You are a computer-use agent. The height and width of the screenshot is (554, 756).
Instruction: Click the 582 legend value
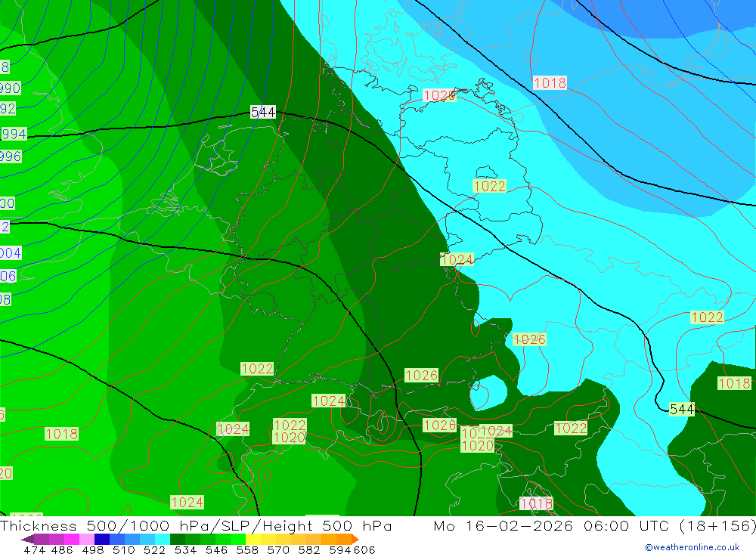click(x=309, y=549)
